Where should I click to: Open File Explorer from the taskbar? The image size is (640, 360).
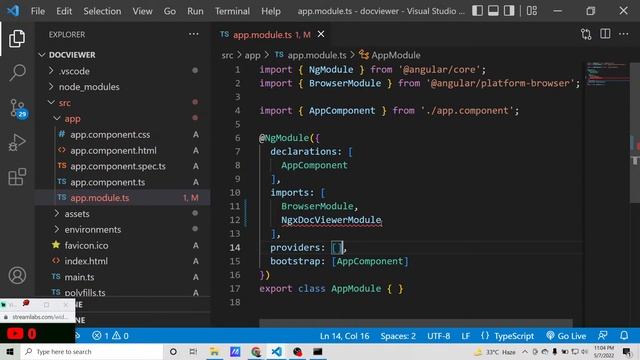(x=214, y=351)
